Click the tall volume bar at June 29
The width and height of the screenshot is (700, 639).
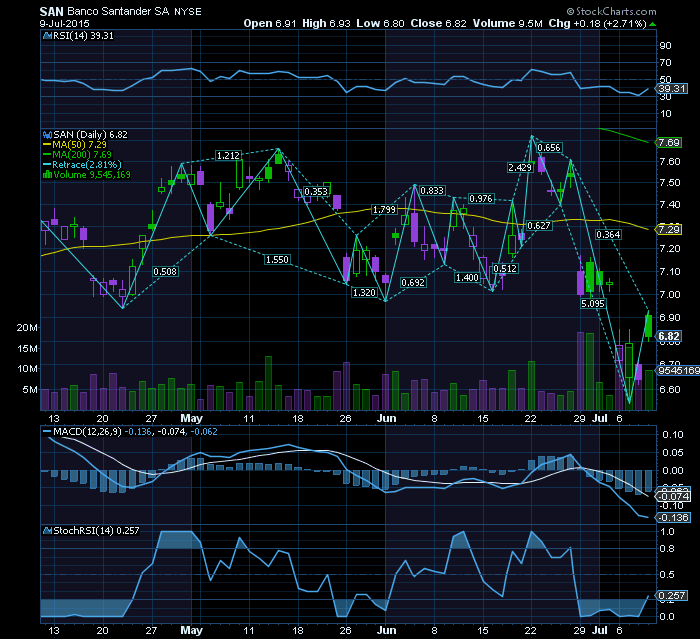click(x=580, y=371)
